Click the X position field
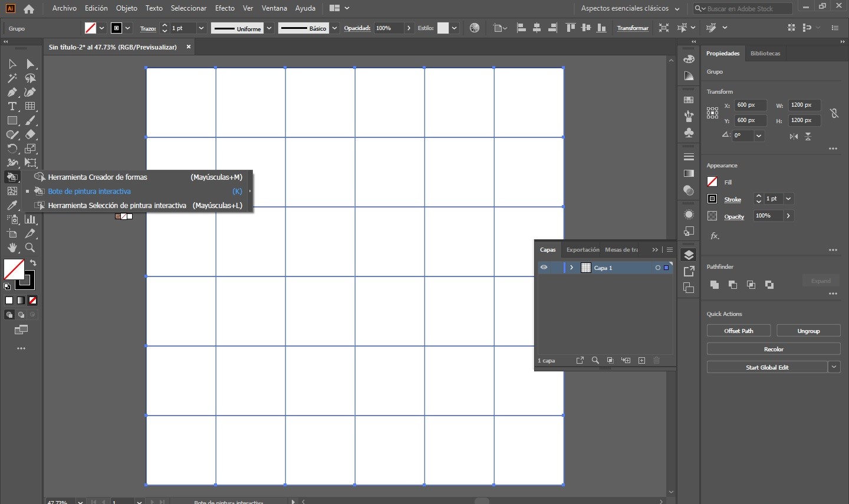This screenshot has width=849, height=504. pyautogui.click(x=751, y=105)
